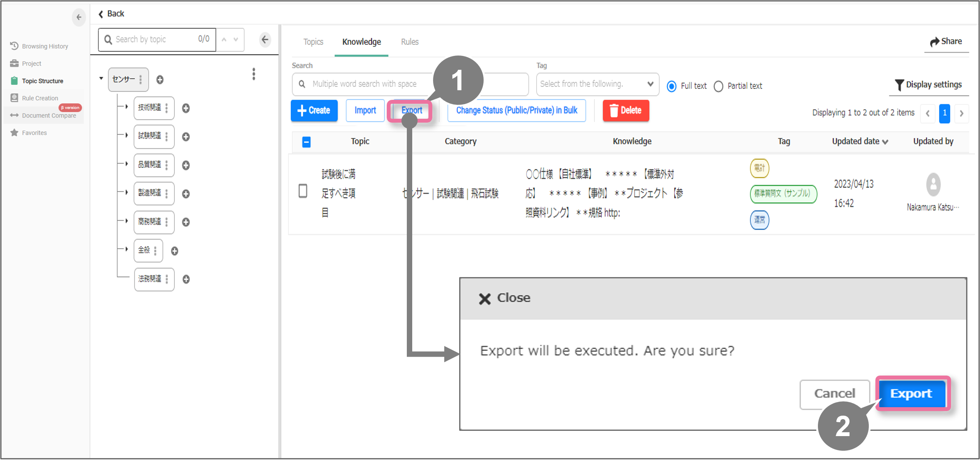Image resolution: width=980 pixels, height=460 pixels.
Task: Click the Share arrow icon
Action: (934, 42)
